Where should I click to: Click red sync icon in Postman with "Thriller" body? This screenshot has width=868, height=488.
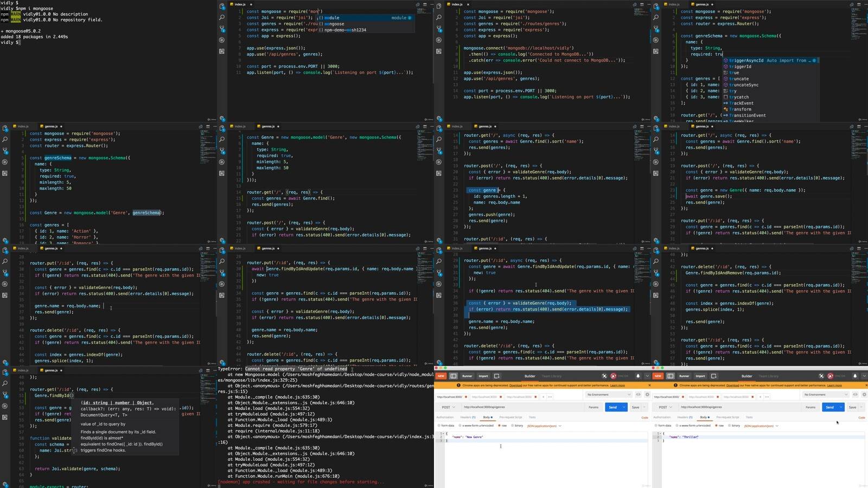click(831, 376)
